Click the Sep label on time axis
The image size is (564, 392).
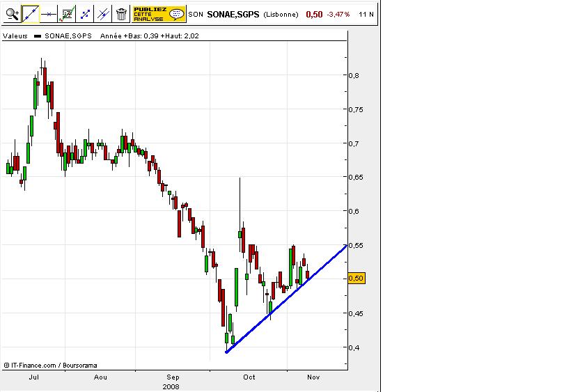[x=173, y=377]
